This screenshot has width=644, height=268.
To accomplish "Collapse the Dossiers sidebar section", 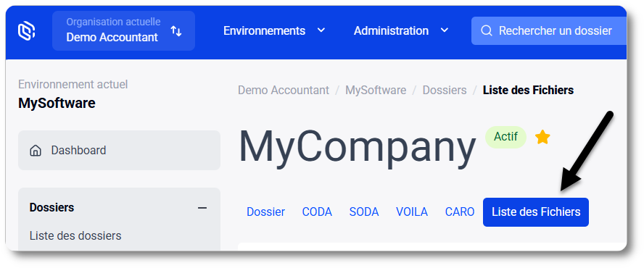I will point(202,208).
